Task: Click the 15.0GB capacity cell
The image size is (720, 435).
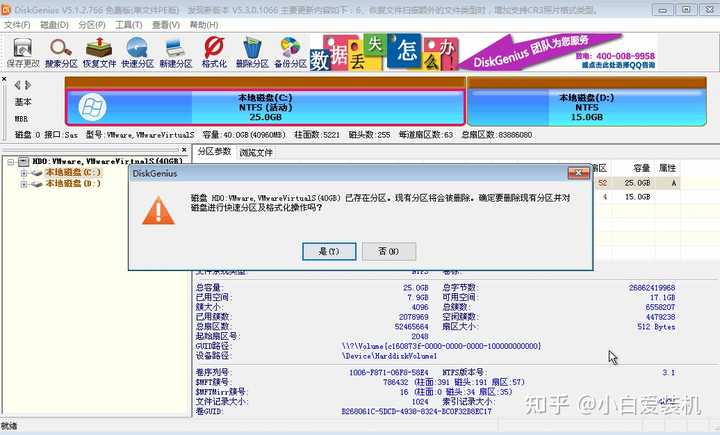Action: click(x=637, y=197)
